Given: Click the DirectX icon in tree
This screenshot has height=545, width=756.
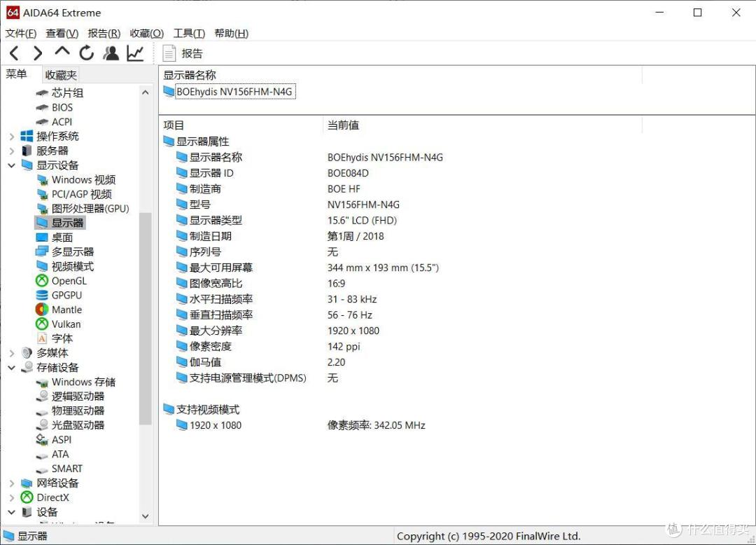Looking at the screenshot, I should [27, 498].
